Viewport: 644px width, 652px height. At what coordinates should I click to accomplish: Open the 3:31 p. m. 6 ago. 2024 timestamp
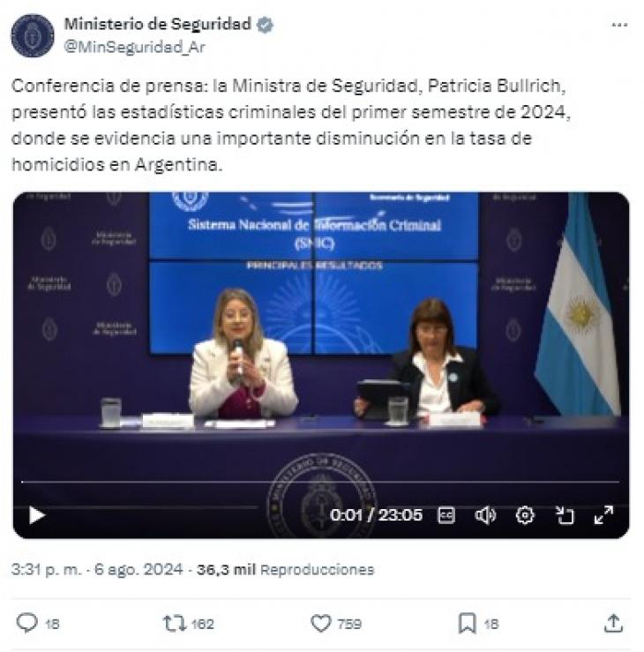click(x=97, y=569)
